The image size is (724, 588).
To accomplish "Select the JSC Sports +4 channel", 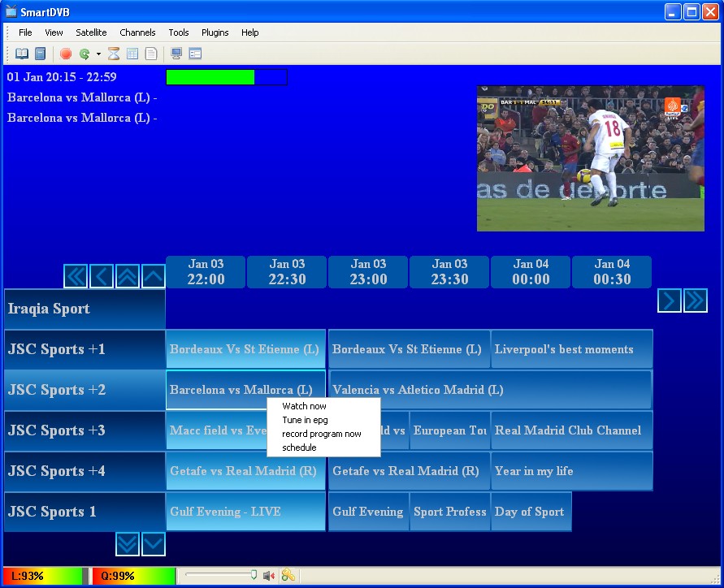I will coord(85,471).
